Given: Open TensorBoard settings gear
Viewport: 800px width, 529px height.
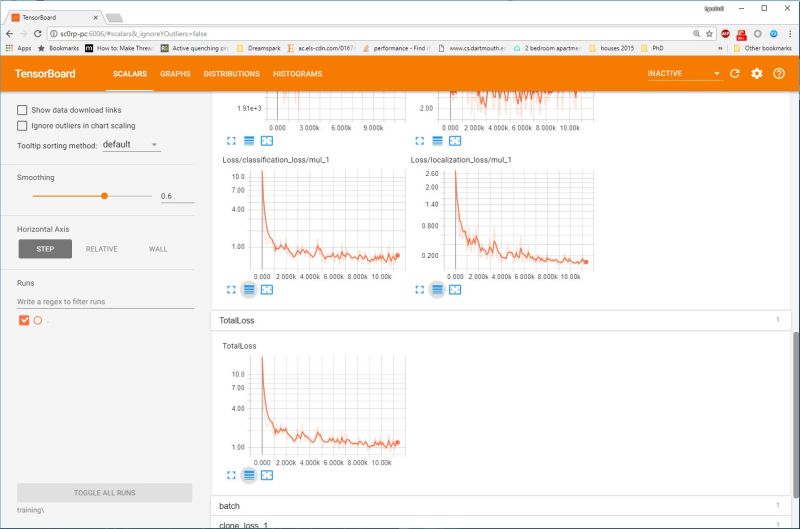Looking at the screenshot, I should (757, 73).
